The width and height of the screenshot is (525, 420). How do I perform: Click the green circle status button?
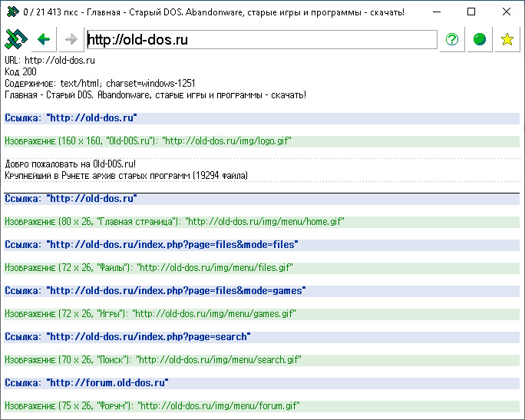point(480,40)
